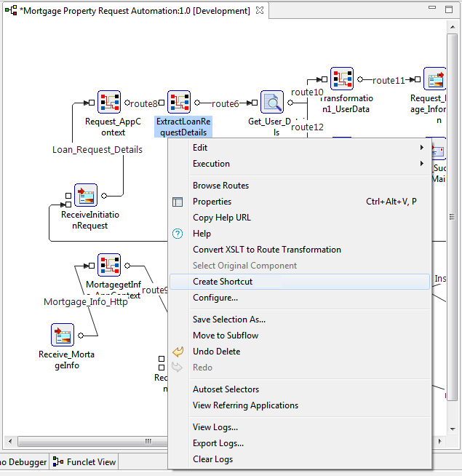Click the Transformation1_UserData component icon

(342, 79)
